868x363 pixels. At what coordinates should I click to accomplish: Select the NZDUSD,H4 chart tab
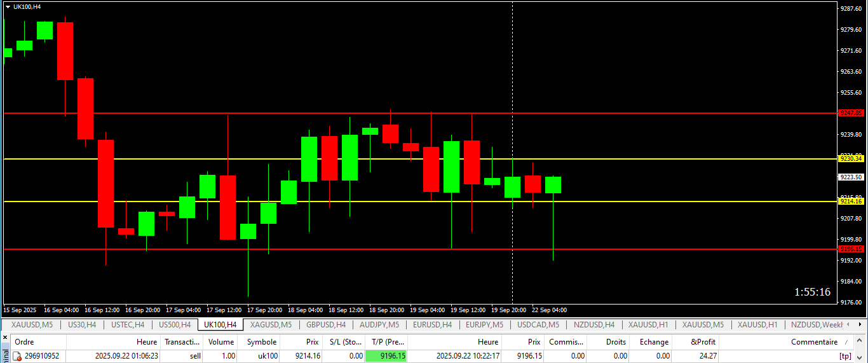[594, 325]
